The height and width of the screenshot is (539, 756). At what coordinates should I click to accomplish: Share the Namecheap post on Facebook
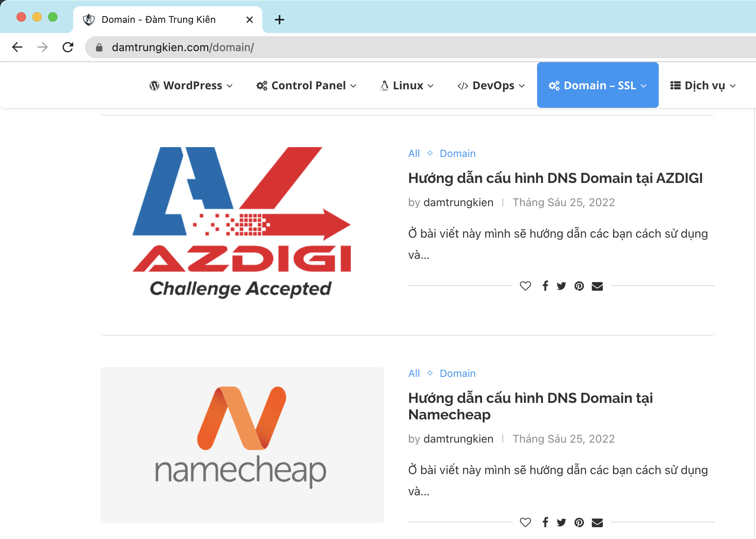pos(545,522)
